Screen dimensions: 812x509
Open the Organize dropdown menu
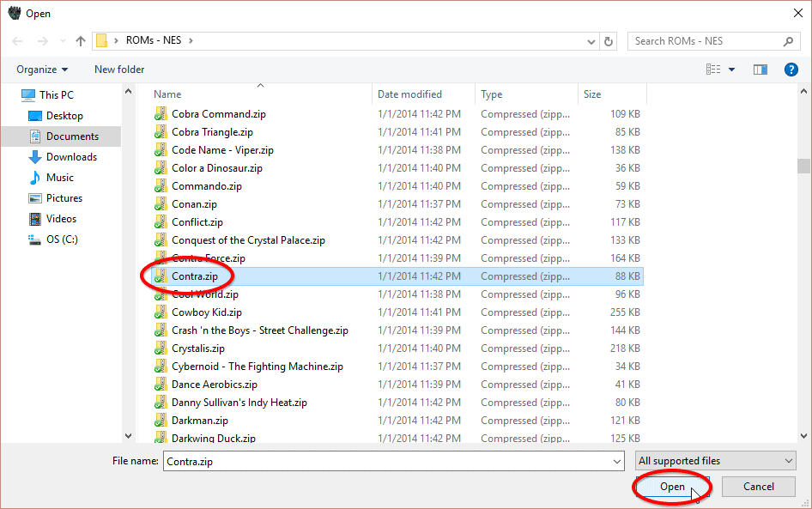pyautogui.click(x=41, y=70)
